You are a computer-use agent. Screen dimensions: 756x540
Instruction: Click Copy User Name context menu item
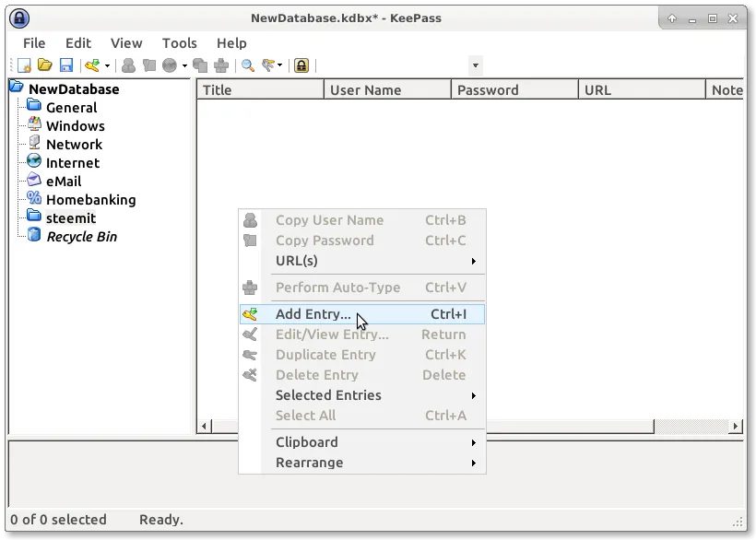(362, 220)
